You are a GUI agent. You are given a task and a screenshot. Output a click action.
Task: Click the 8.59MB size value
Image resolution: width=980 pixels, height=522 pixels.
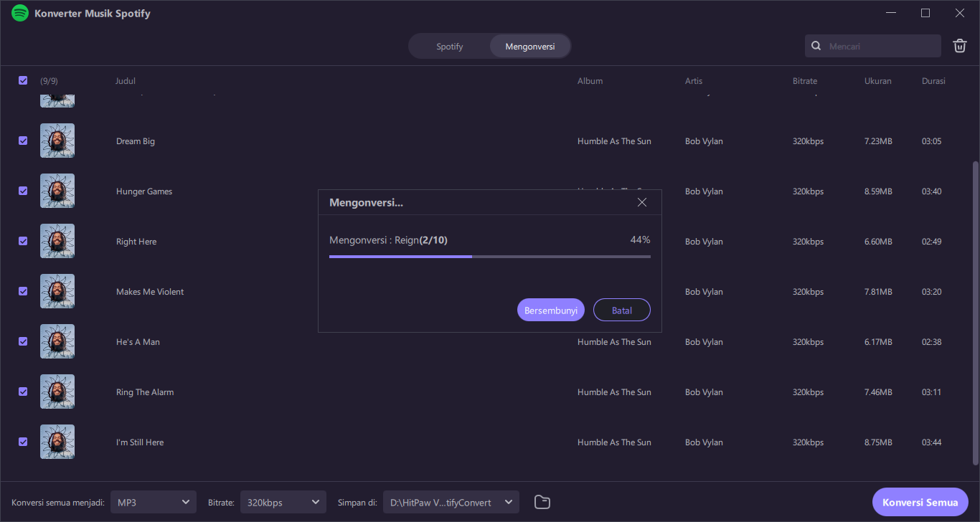coord(878,191)
